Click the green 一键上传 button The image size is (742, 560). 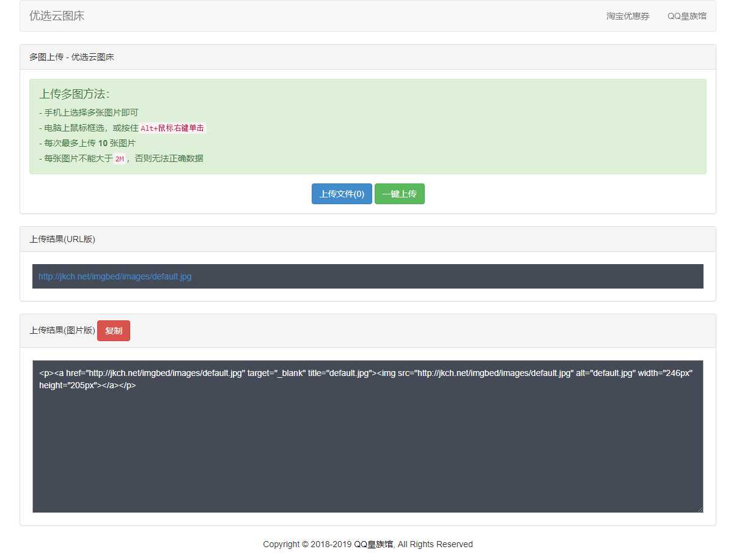click(x=400, y=194)
